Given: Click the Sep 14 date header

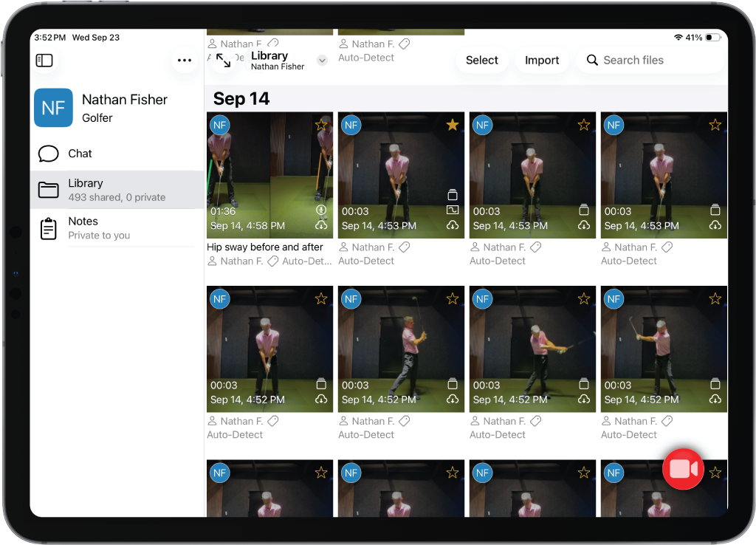Looking at the screenshot, I should point(241,99).
